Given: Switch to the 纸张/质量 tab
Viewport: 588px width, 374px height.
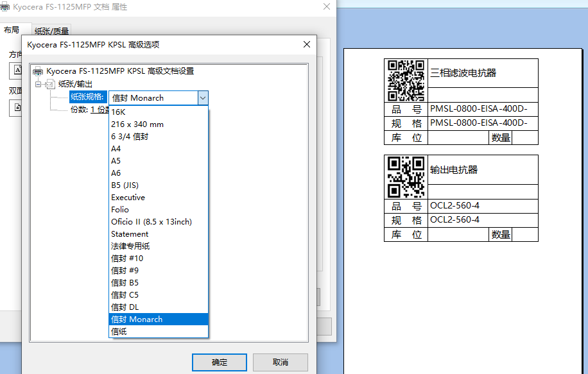Looking at the screenshot, I should pos(51,31).
